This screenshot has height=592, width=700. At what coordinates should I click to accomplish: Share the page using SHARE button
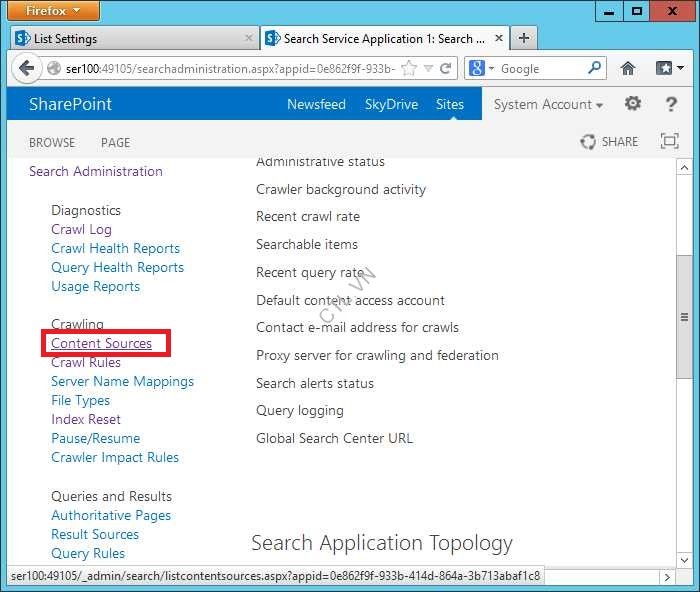pyautogui.click(x=609, y=142)
